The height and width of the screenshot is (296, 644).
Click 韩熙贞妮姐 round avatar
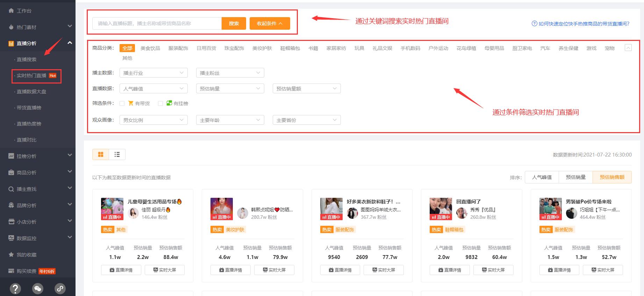coord(243,213)
